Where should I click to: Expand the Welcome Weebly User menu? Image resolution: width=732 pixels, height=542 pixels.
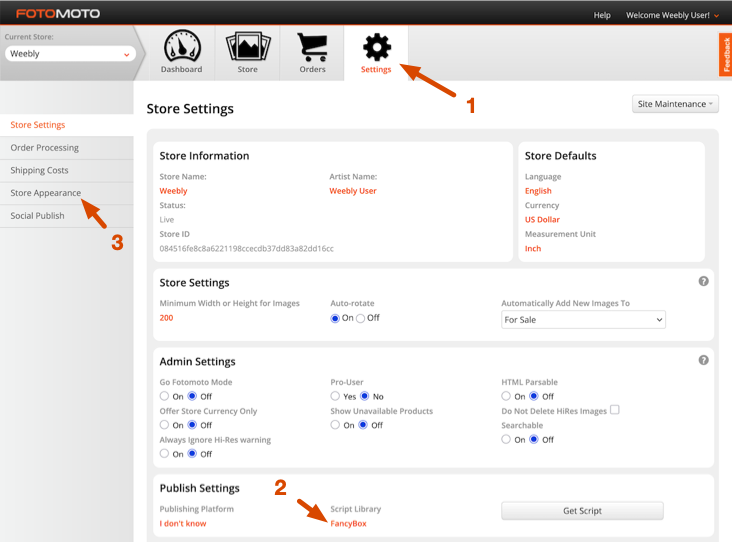click(x=672, y=15)
